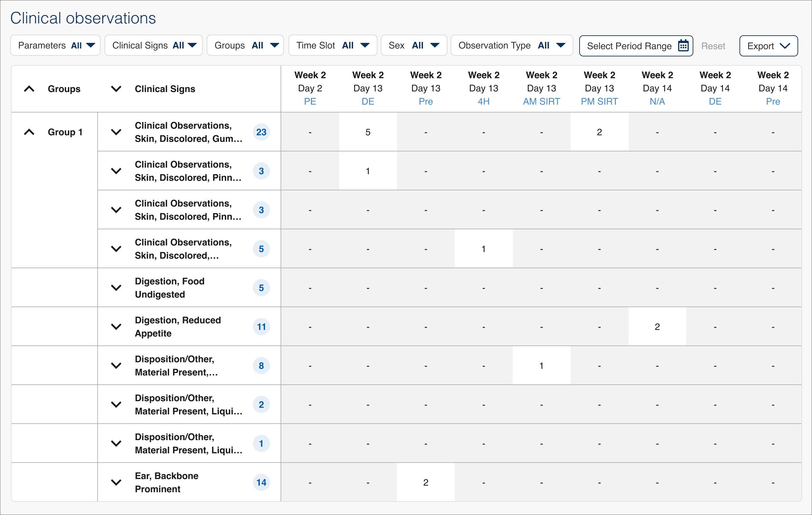812x515 pixels.
Task: Click the count badge 8
Action: [x=261, y=366]
